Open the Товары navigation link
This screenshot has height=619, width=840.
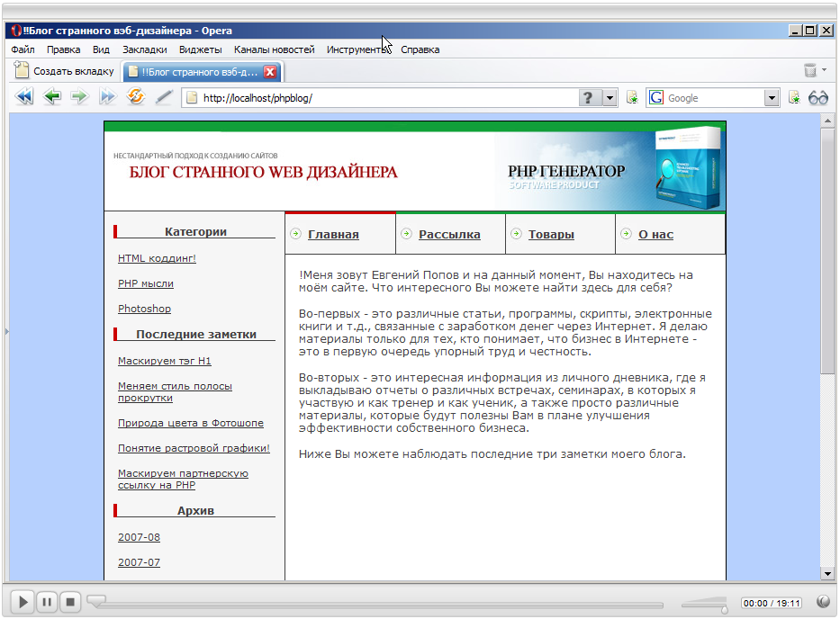(551, 235)
